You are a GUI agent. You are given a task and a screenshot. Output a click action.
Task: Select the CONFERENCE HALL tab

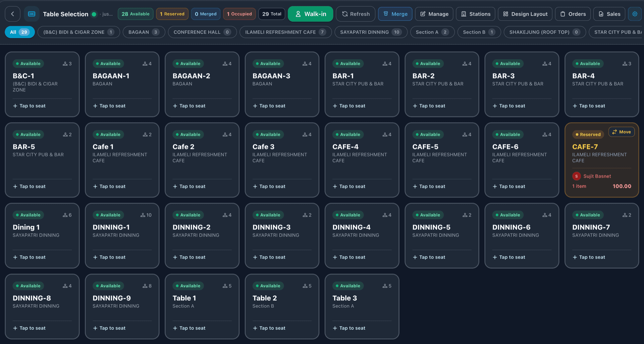tap(202, 32)
